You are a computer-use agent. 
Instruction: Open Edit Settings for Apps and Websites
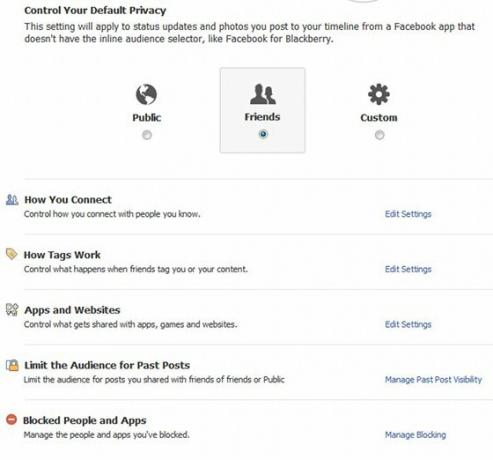pyautogui.click(x=408, y=324)
